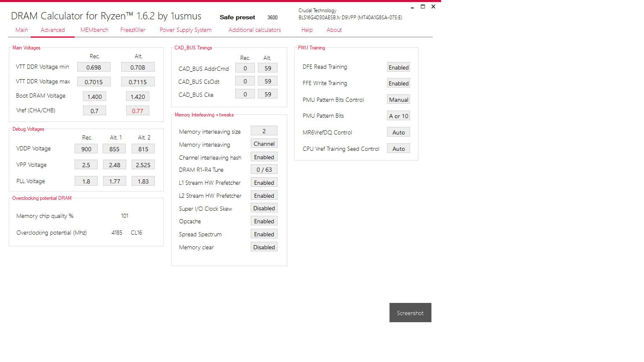This screenshot has width=644, height=362.
Task: Switch to the Main tab
Action: coord(22,30)
